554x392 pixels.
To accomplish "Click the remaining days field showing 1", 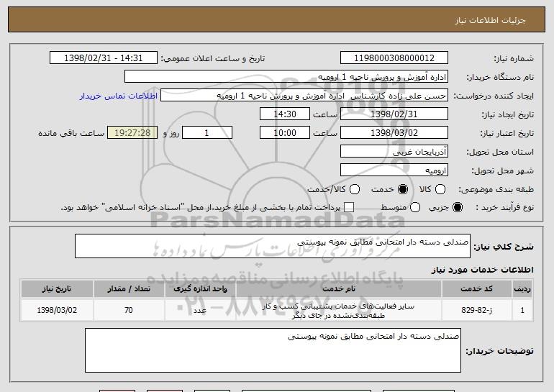I will pyautogui.click(x=207, y=133).
